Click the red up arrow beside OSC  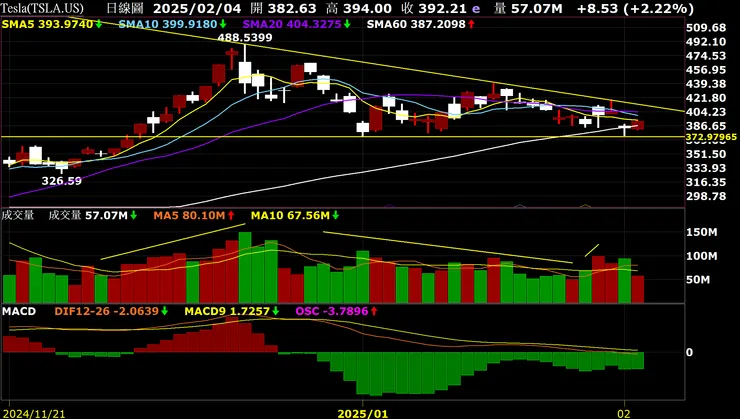point(374,311)
